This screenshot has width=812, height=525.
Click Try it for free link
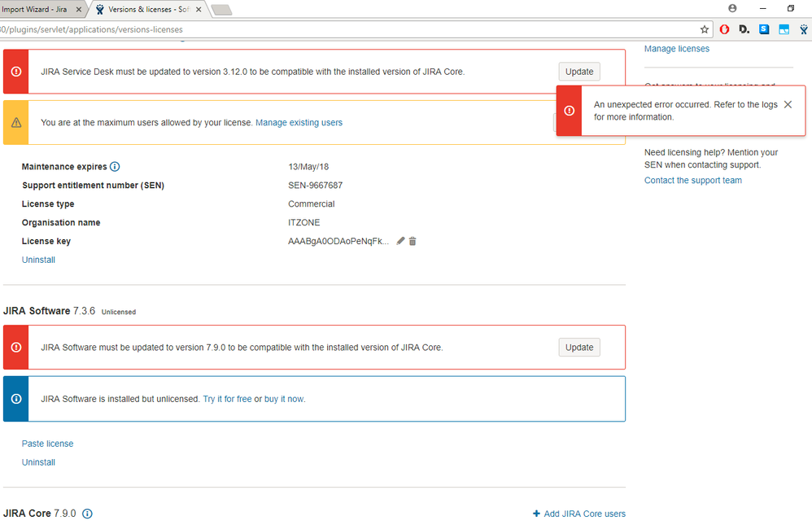pyautogui.click(x=227, y=399)
